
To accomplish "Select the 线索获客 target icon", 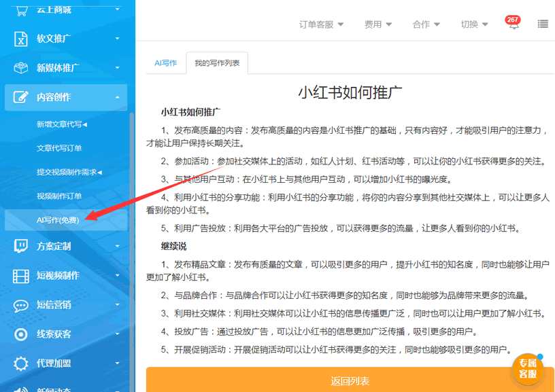I will [22, 334].
